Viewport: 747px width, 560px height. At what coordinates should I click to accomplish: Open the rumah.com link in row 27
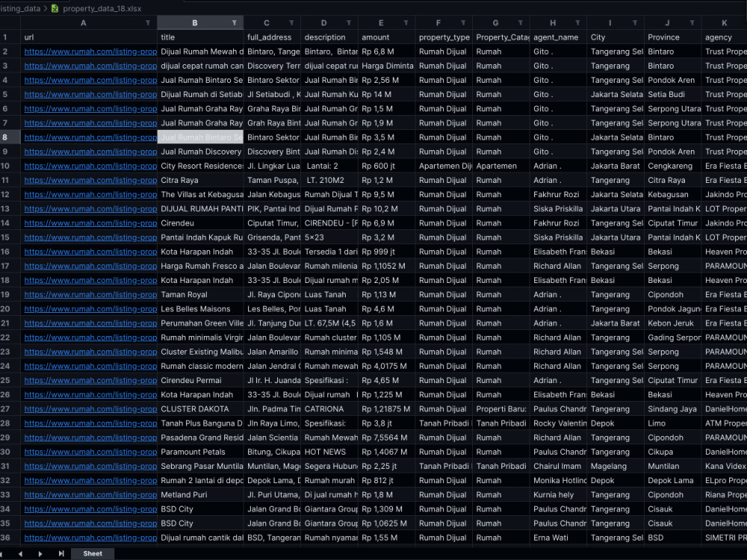pos(90,408)
